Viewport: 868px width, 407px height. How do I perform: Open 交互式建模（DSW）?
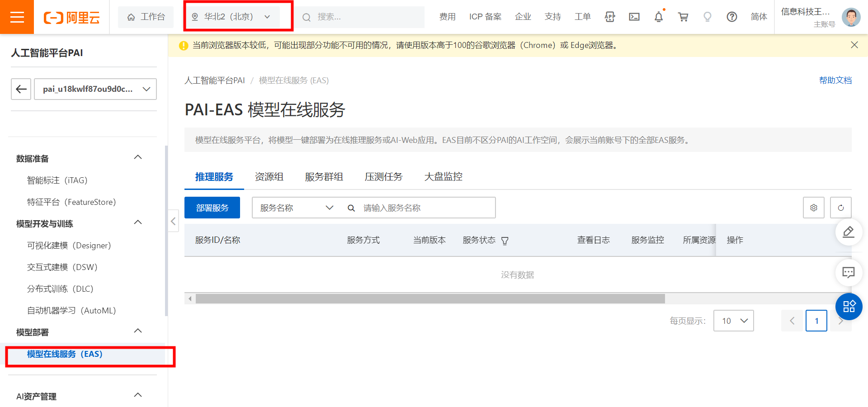pos(62,267)
